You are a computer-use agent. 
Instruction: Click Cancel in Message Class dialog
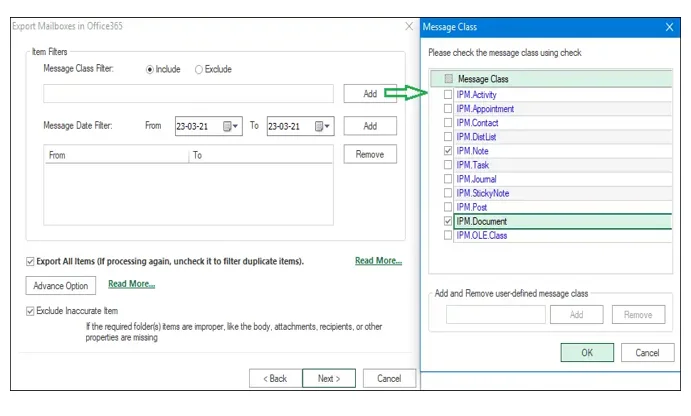(x=647, y=353)
